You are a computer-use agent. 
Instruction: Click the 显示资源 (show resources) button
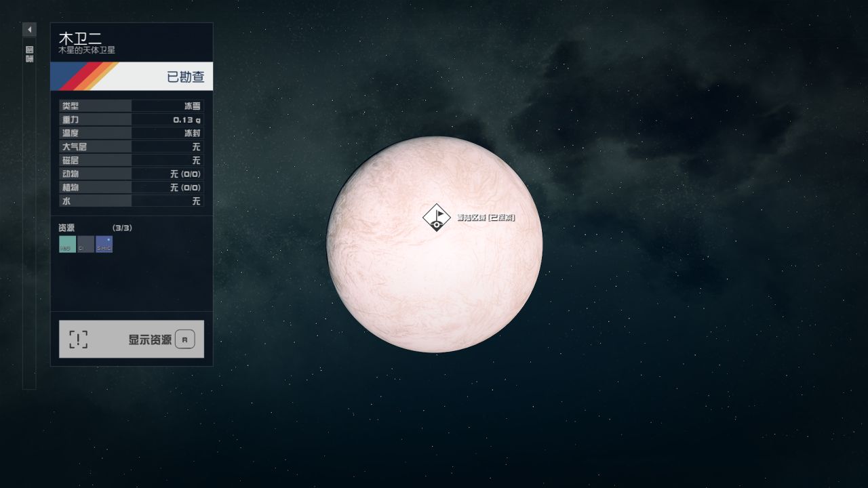pos(132,339)
